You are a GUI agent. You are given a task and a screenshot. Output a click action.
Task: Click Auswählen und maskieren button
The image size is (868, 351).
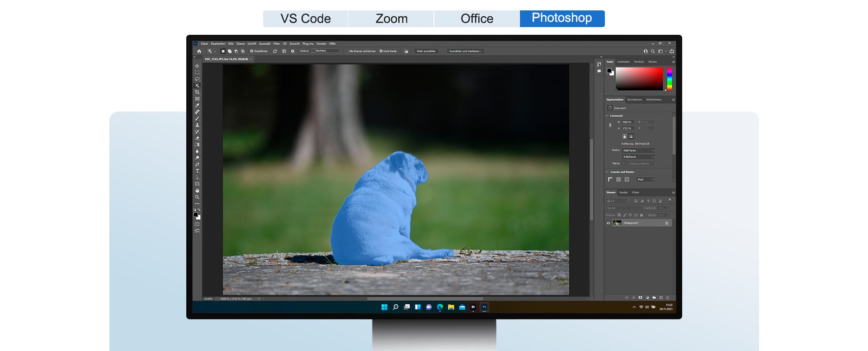pyautogui.click(x=465, y=51)
